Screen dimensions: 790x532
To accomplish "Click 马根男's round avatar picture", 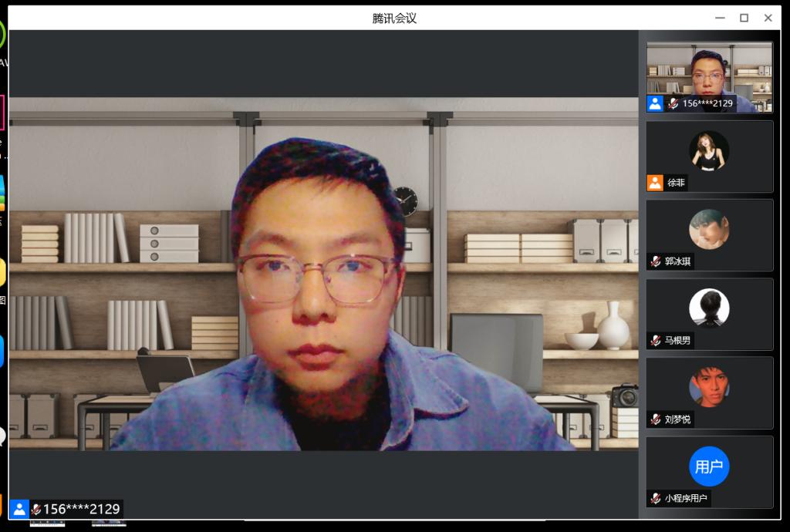I will tap(709, 308).
